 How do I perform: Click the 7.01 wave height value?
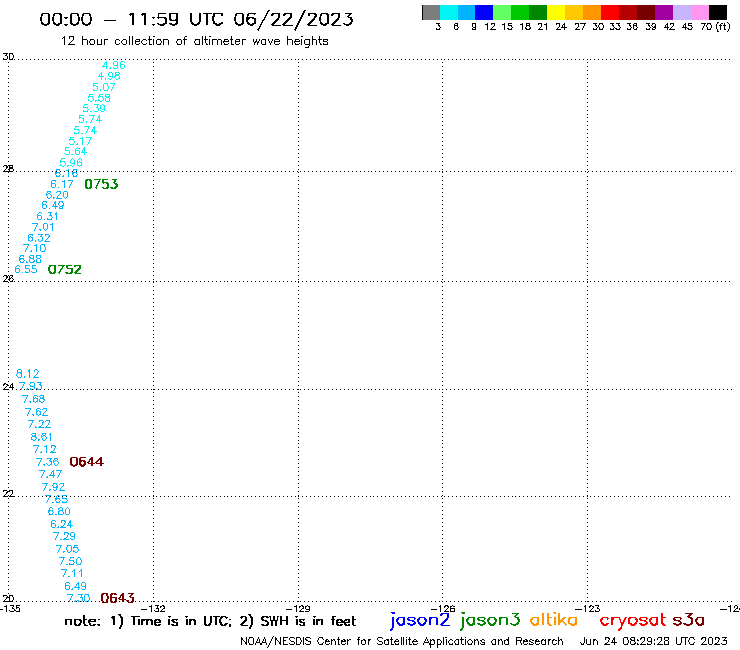[43, 227]
